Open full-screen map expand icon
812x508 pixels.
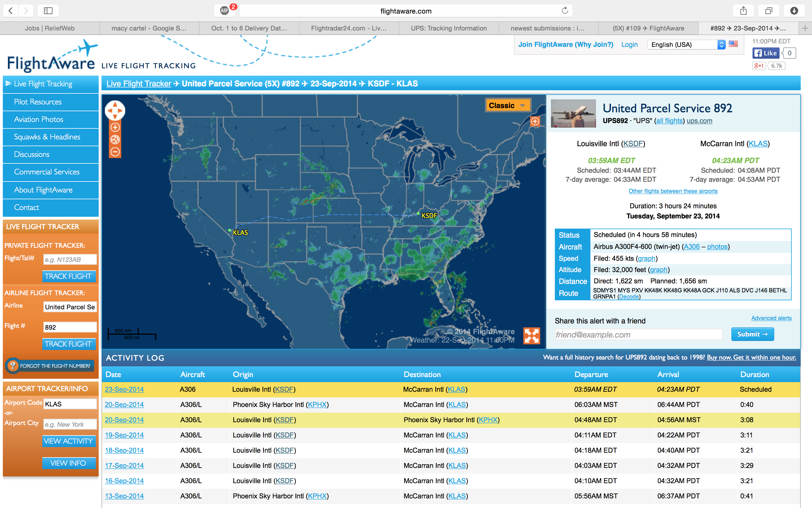532,336
